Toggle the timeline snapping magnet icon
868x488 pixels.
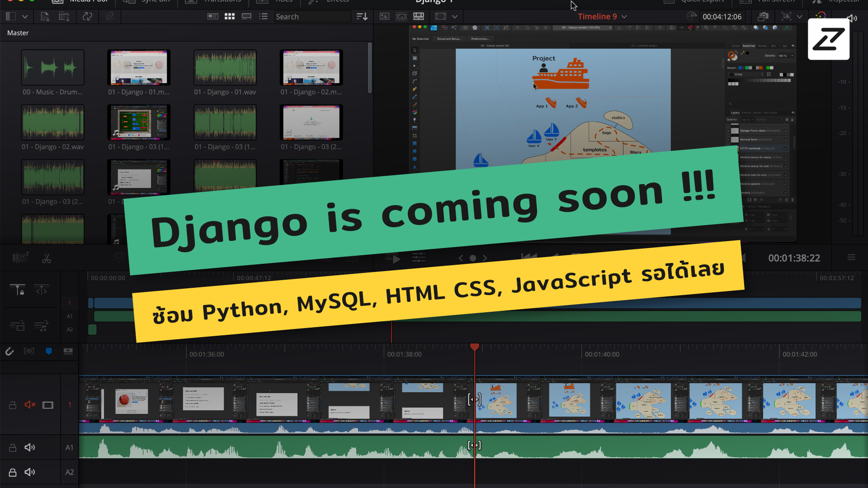9,351
